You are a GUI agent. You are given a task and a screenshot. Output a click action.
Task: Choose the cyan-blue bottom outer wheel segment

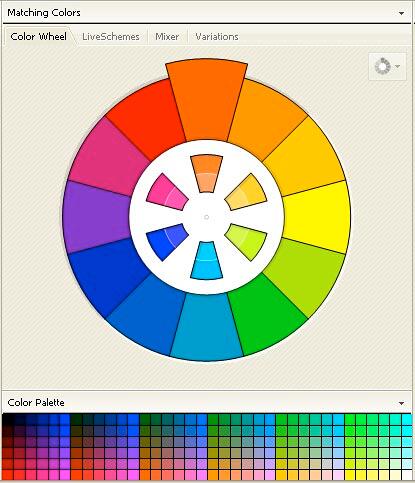(207, 328)
